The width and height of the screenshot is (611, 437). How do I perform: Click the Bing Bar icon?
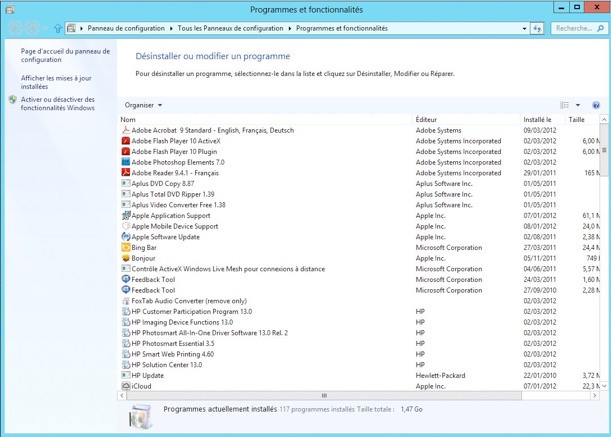(126, 248)
